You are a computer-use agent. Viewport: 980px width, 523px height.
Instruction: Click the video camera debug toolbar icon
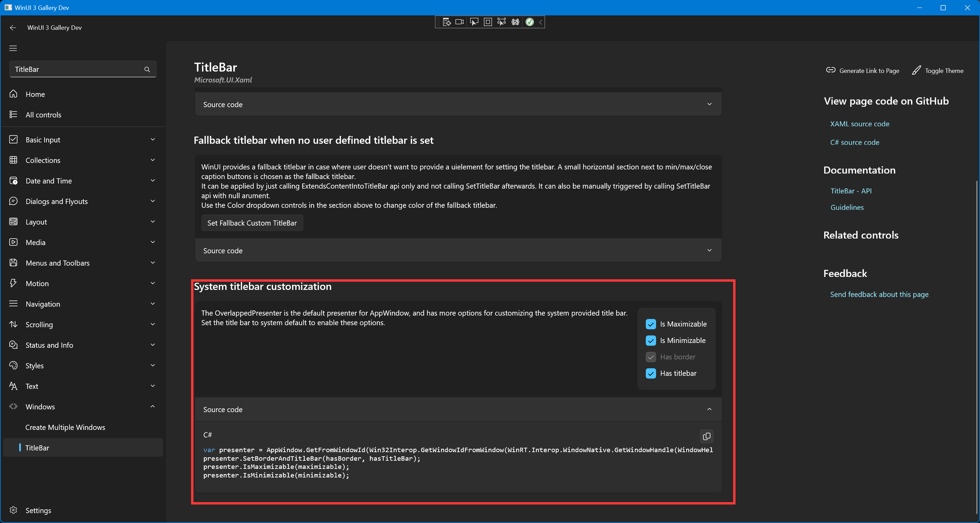460,22
